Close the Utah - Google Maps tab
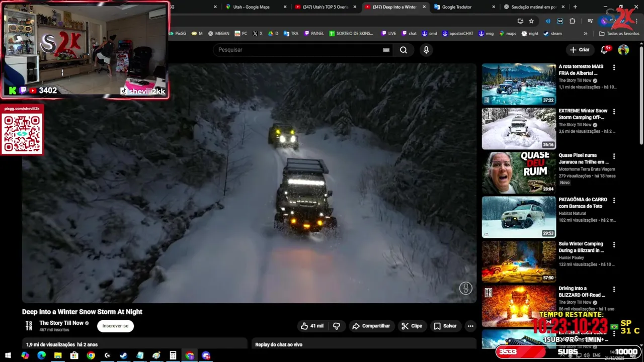Screen dimensions: 644x362 285,7
